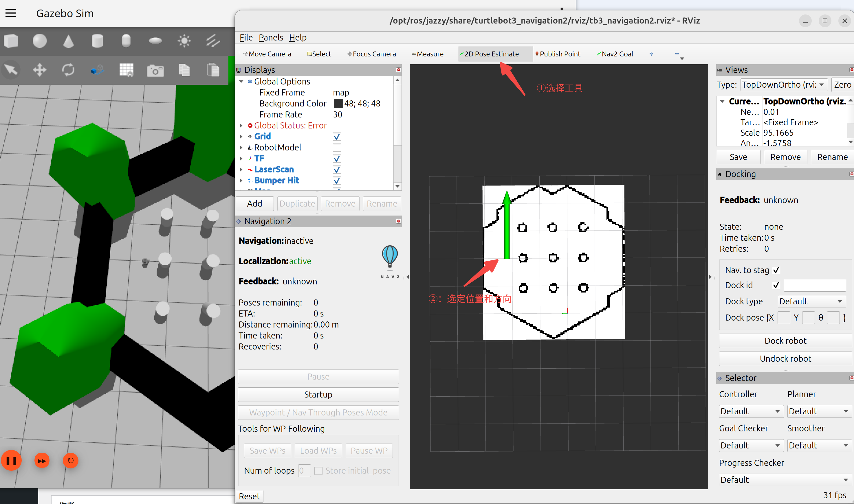The width and height of the screenshot is (854, 504).
Task: Close the Displays panel
Action: (x=398, y=70)
